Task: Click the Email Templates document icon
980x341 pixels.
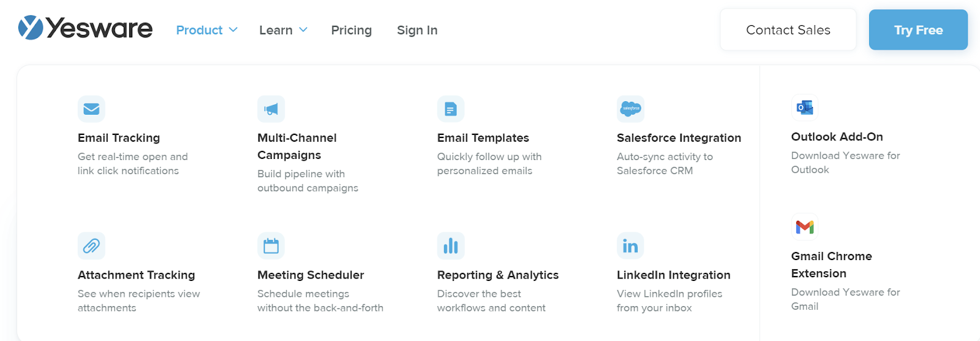Action: pyautogui.click(x=451, y=109)
